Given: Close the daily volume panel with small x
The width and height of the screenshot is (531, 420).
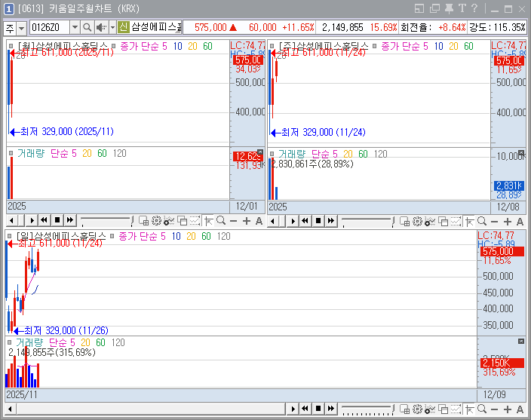Looking at the screenshot, I should point(521,341).
